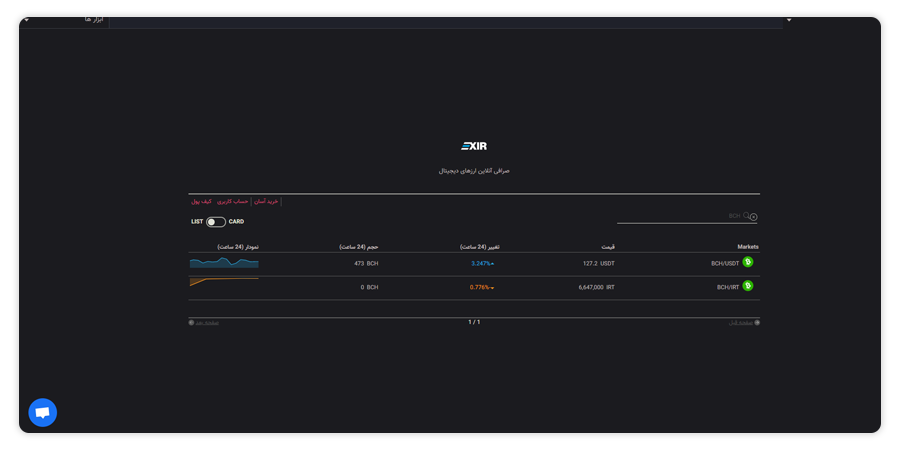Click the حجم (24 ساعت) column header

tap(359, 247)
